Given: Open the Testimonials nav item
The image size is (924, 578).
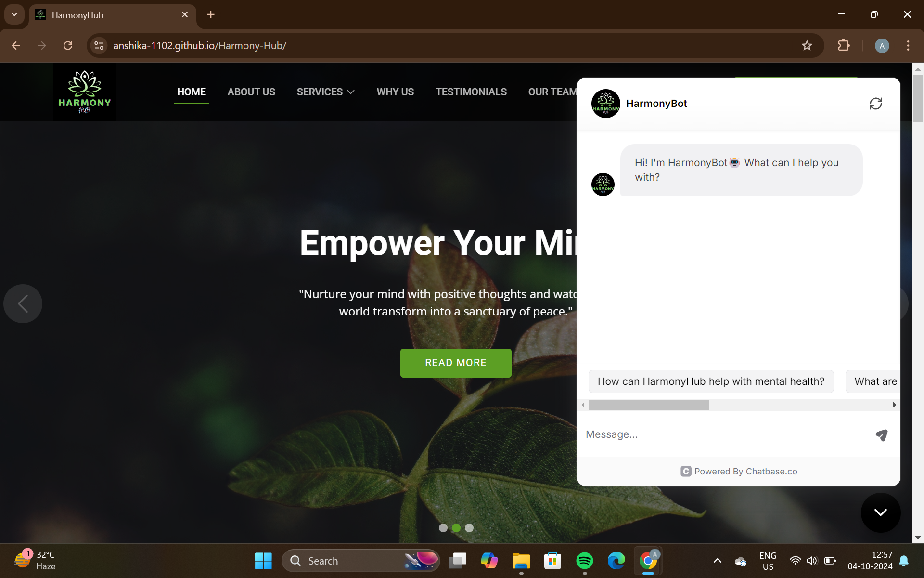Looking at the screenshot, I should pos(471,92).
